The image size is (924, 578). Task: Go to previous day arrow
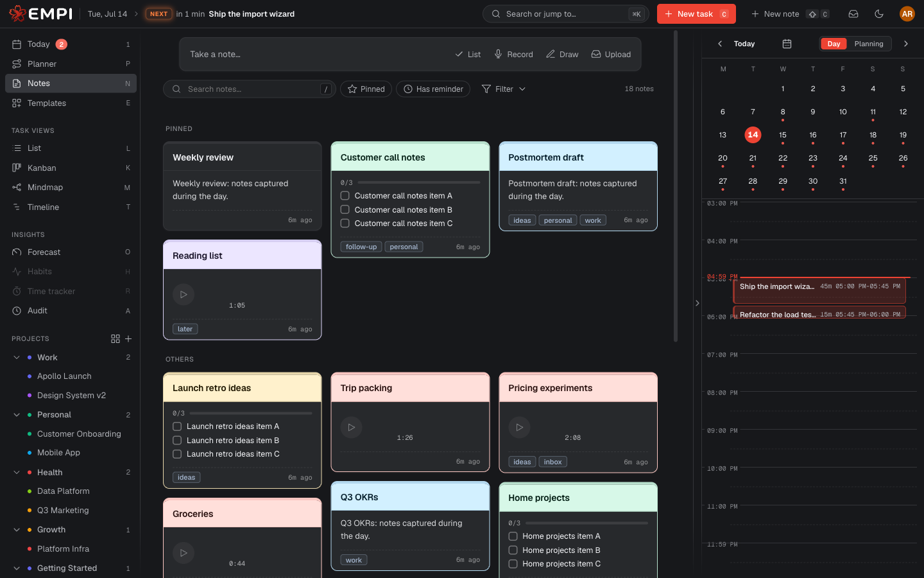pyautogui.click(x=720, y=44)
